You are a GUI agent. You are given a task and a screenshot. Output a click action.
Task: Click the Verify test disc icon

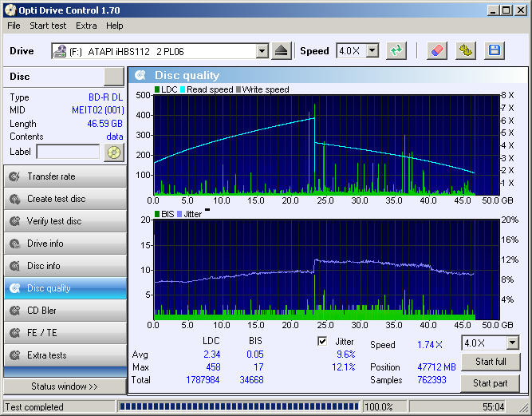(14, 221)
